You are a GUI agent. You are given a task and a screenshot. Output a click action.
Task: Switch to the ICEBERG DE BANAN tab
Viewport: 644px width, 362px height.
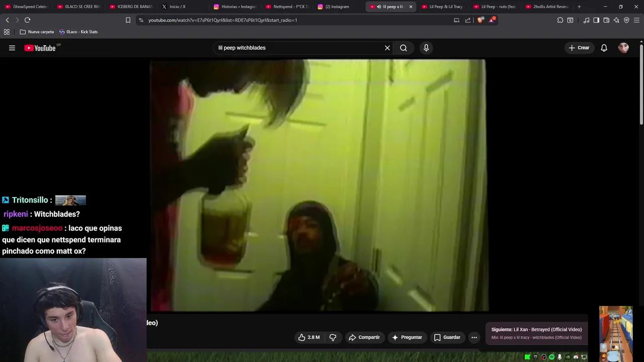[131, 7]
